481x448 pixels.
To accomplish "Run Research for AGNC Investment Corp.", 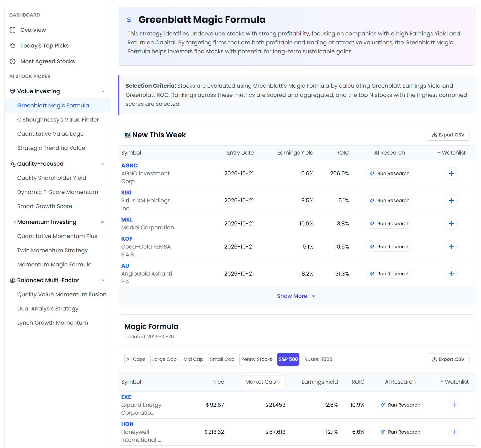I will point(389,173).
